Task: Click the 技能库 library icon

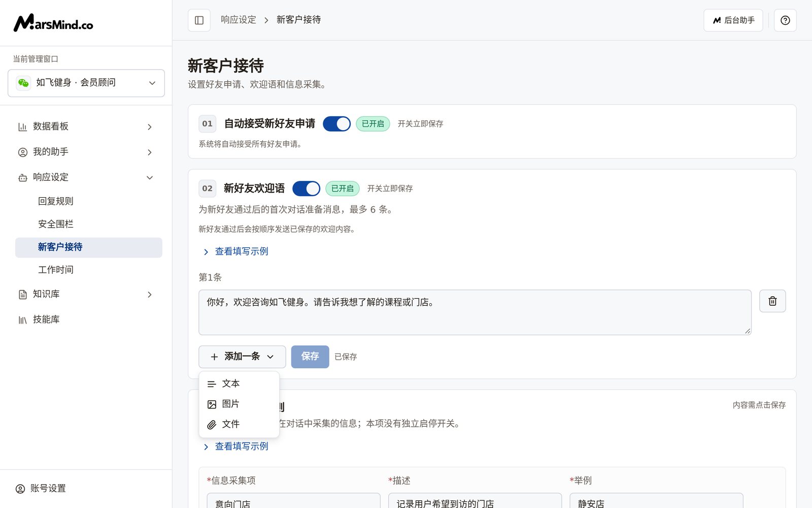Action: tap(22, 320)
